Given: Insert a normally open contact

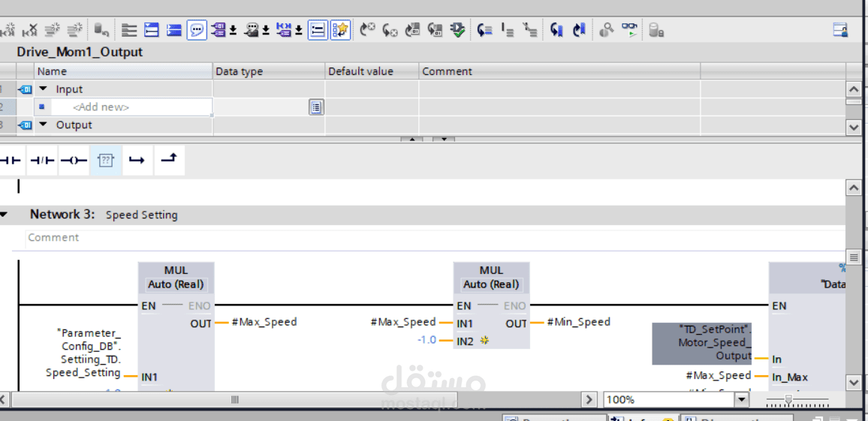Looking at the screenshot, I should point(11,161).
